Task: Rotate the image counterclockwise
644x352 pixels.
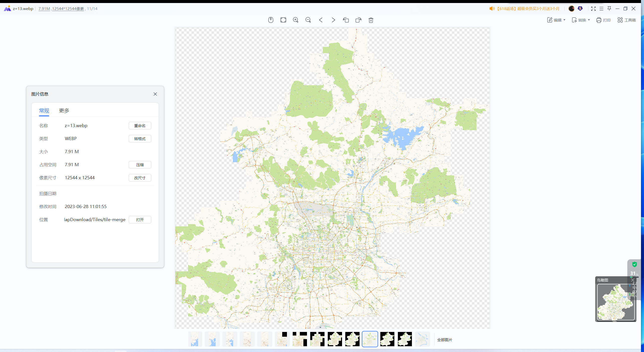Action: pos(346,20)
